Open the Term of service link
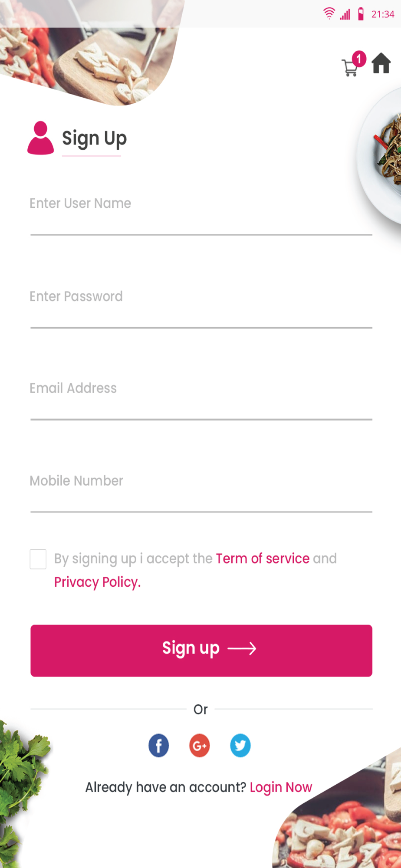 pyautogui.click(x=263, y=559)
